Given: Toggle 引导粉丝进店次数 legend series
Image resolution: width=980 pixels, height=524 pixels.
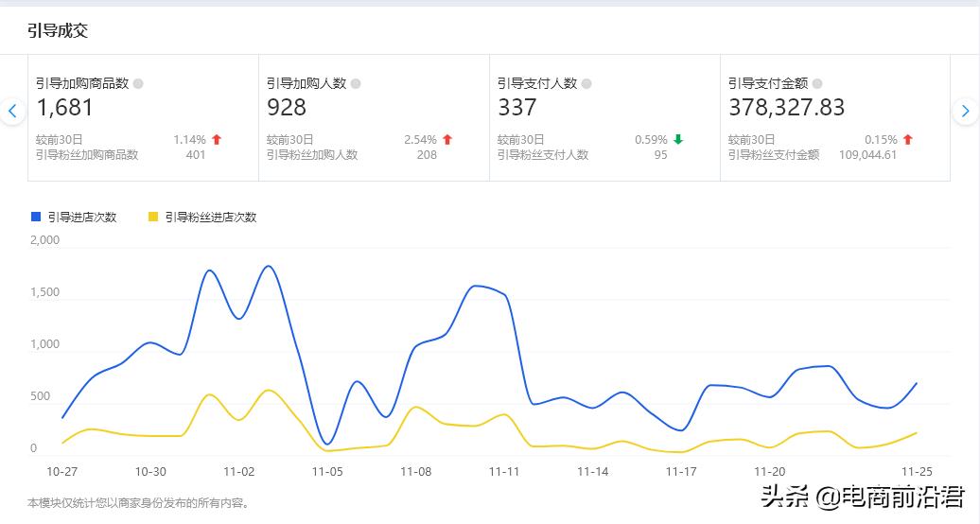Looking at the screenshot, I should coord(210,217).
